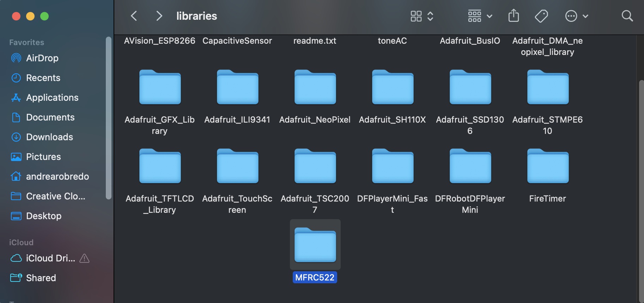Select the Adafruit_STMPE610 folder icon
Image resolution: width=644 pixels, height=303 pixels.
(548, 87)
